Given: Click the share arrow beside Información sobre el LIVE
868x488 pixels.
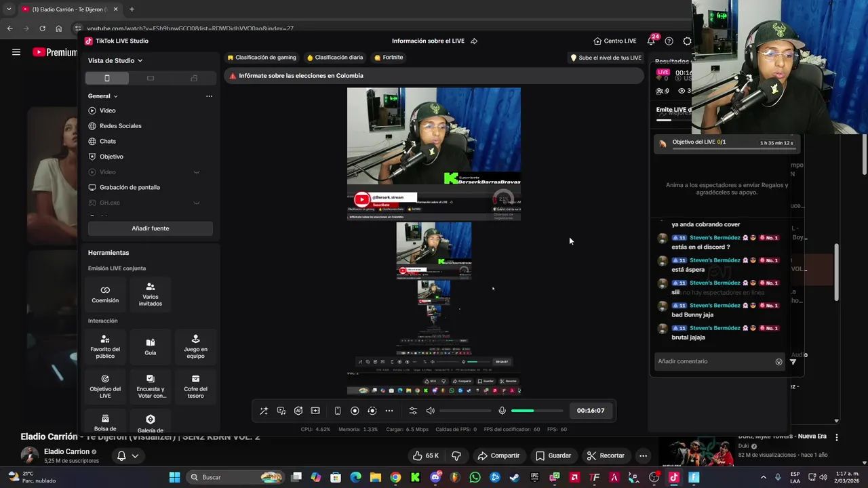Looking at the screenshot, I should click(x=474, y=41).
